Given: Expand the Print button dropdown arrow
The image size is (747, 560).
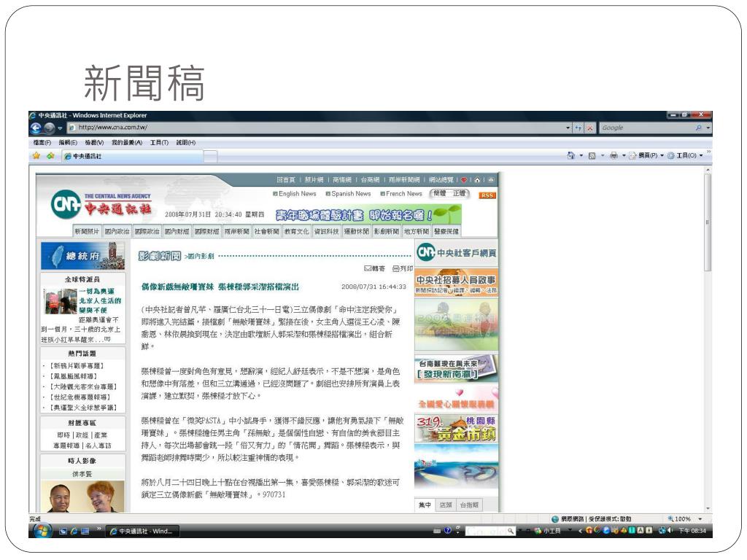Looking at the screenshot, I should click(x=624, y=156).
